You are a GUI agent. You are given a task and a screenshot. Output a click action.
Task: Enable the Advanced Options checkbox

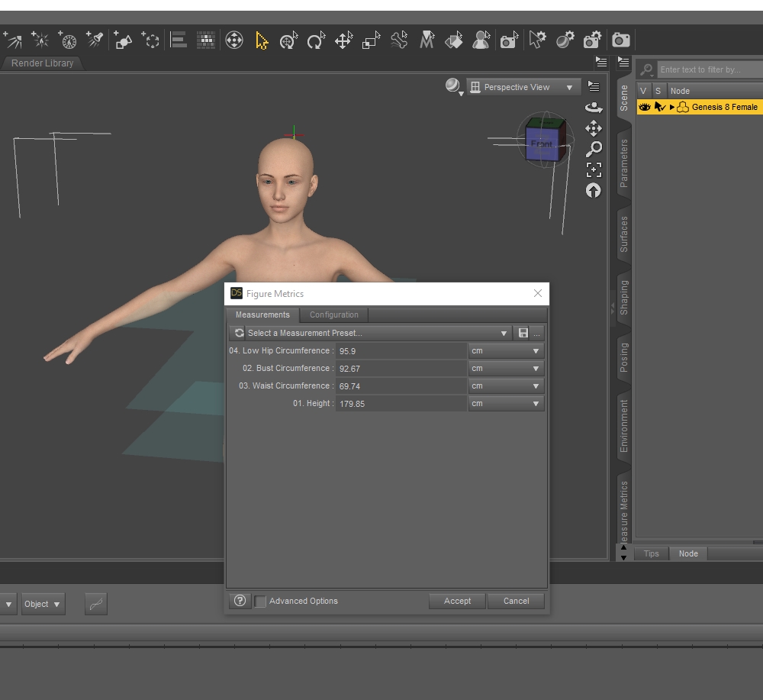pyautogui.click(x=260, y=602)
